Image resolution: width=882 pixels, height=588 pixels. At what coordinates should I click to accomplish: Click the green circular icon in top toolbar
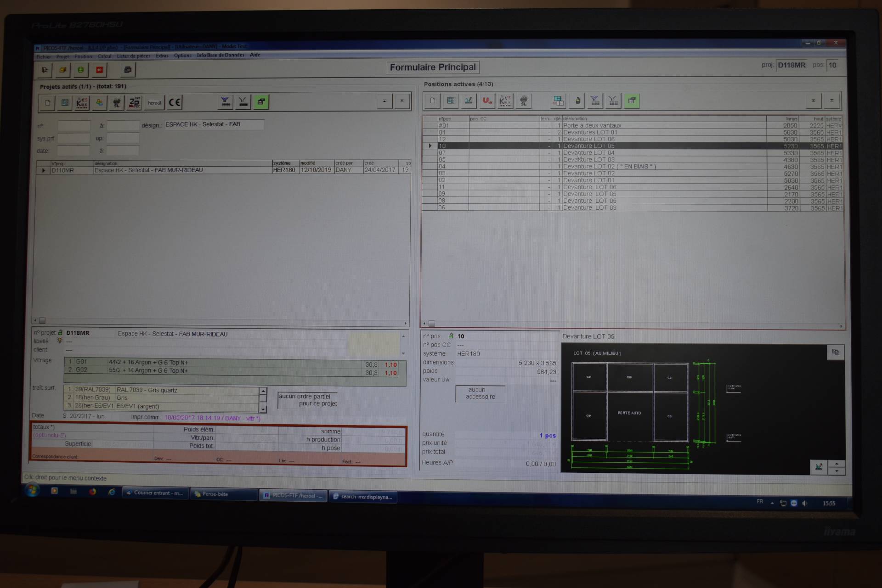[80, 70]
